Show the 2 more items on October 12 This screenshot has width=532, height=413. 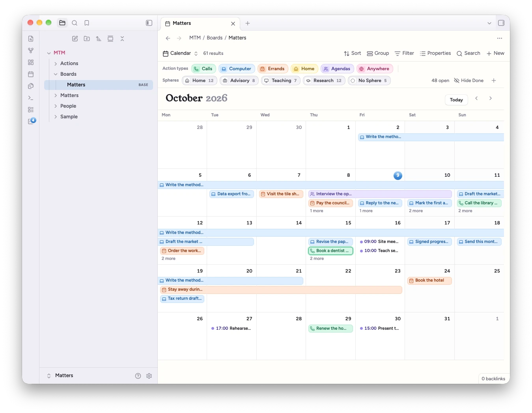point(168,259)
